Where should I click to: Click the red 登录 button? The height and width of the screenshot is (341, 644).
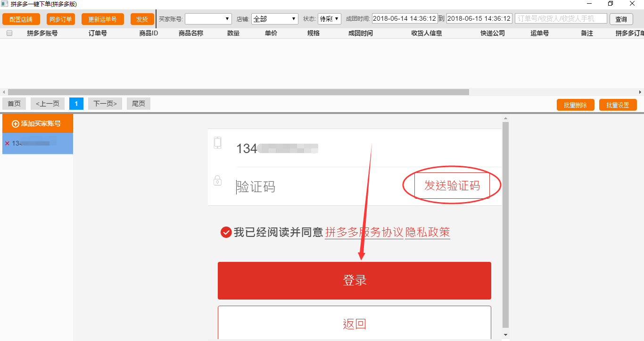(355, 281)
